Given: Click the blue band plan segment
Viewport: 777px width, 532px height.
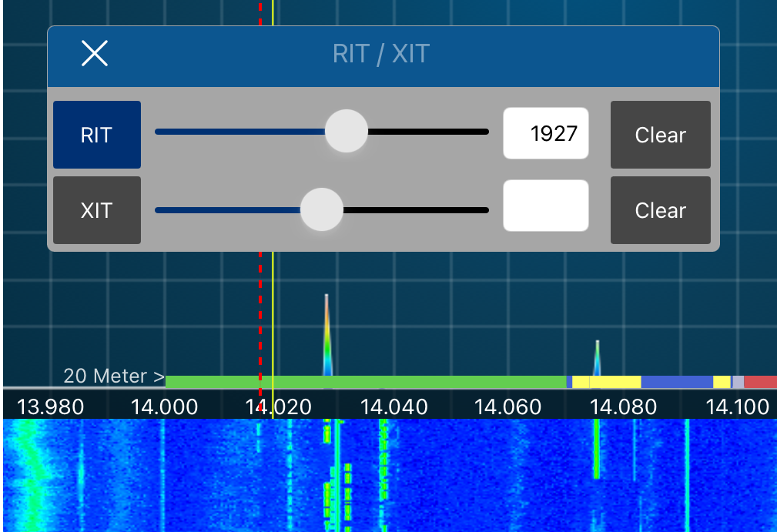Looking at the screenshot, I should coord(677,382).
